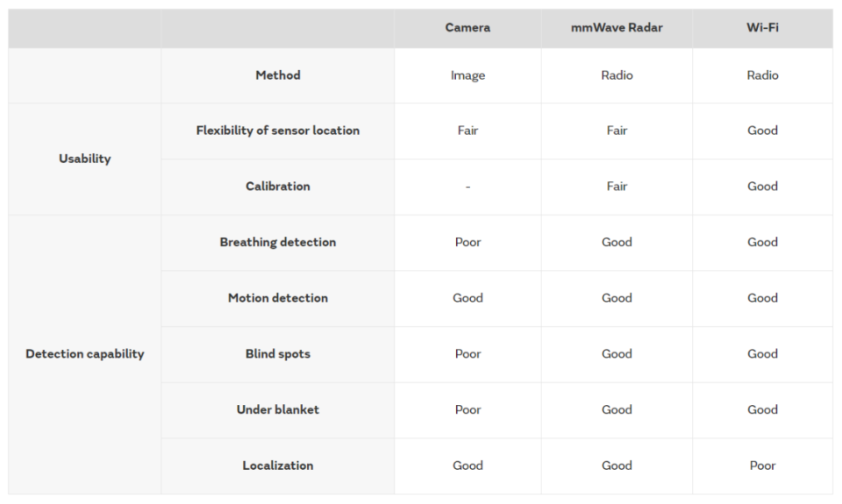Select the Method row label

tap(278, 75)
